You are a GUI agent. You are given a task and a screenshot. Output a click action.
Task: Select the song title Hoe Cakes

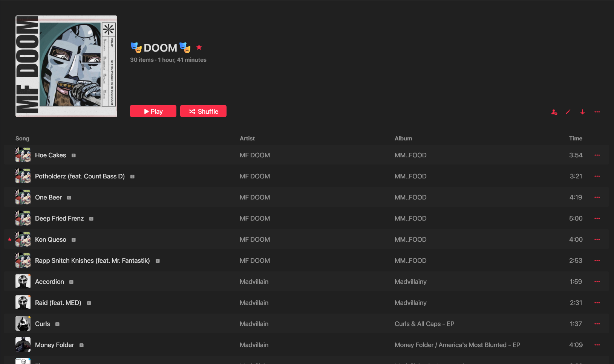pos(51,155)
